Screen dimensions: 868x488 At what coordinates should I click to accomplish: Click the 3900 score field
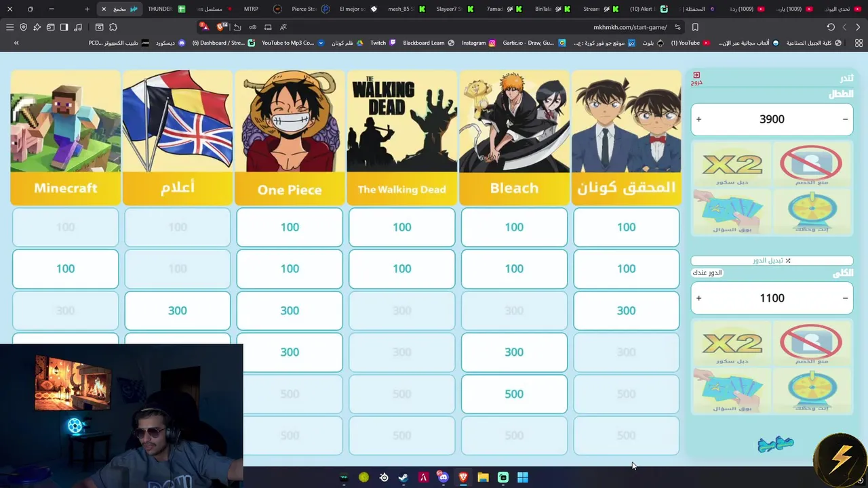pyautogui.click(x=772, y=119)
